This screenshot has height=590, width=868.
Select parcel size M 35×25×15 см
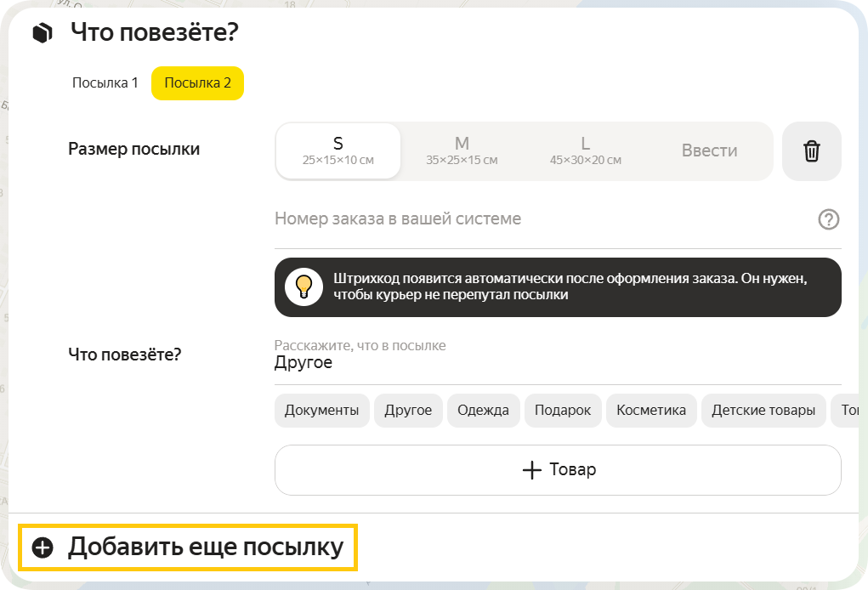click(x=461, y=150)
